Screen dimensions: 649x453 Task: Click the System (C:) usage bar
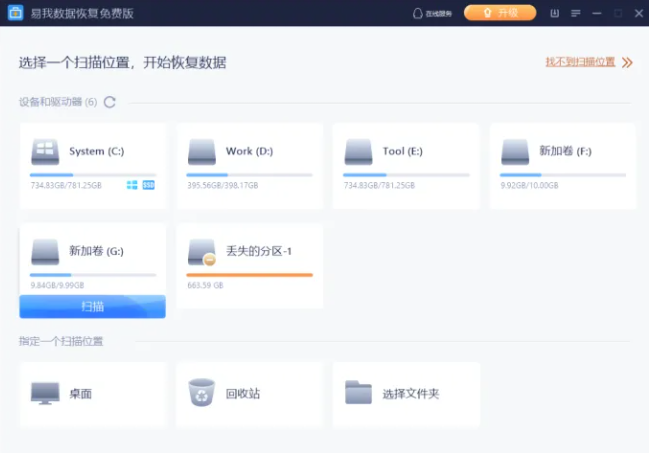(92, 175)
